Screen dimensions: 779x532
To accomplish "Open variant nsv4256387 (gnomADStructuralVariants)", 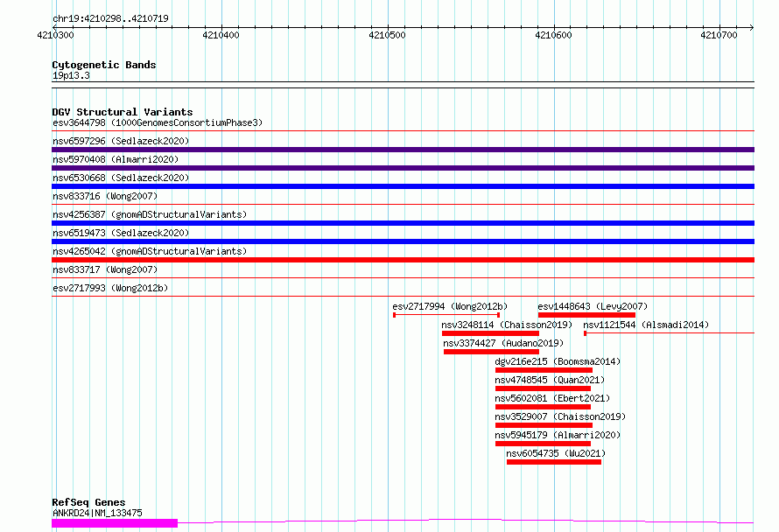I will (x=150, y=214).
